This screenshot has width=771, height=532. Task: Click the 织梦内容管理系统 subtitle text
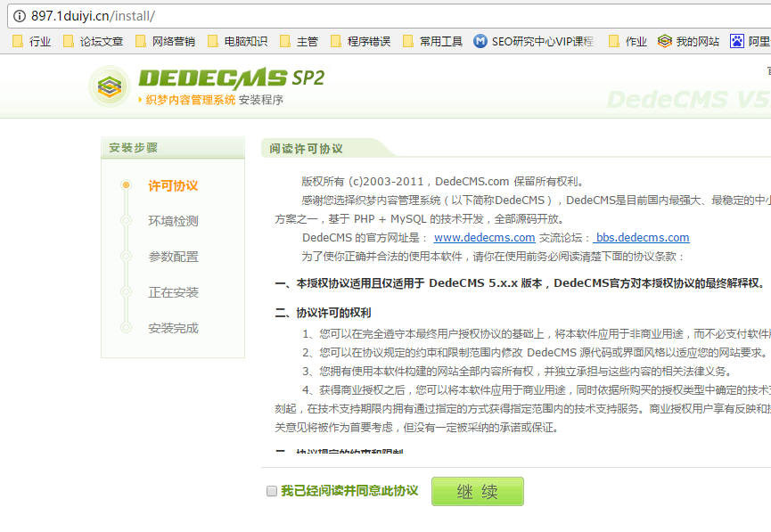coord(191,100)
